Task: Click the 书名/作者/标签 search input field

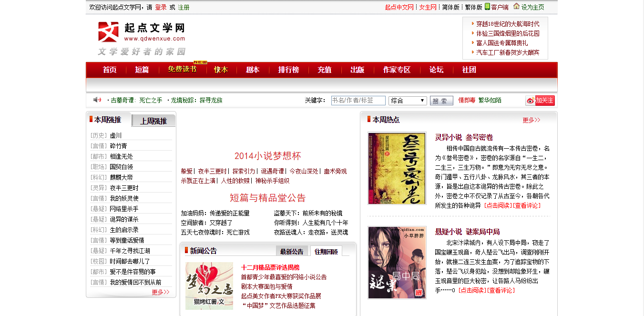Action: point(358,101)
